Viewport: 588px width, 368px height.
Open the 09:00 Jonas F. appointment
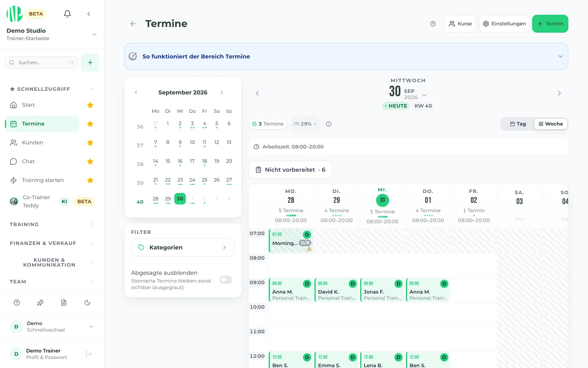[382, 290]
